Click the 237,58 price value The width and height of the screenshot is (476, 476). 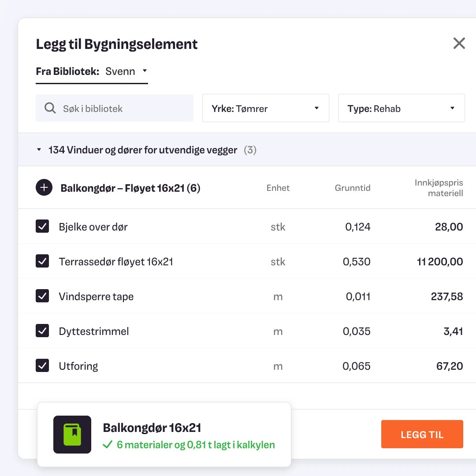[x=447, y=297]
